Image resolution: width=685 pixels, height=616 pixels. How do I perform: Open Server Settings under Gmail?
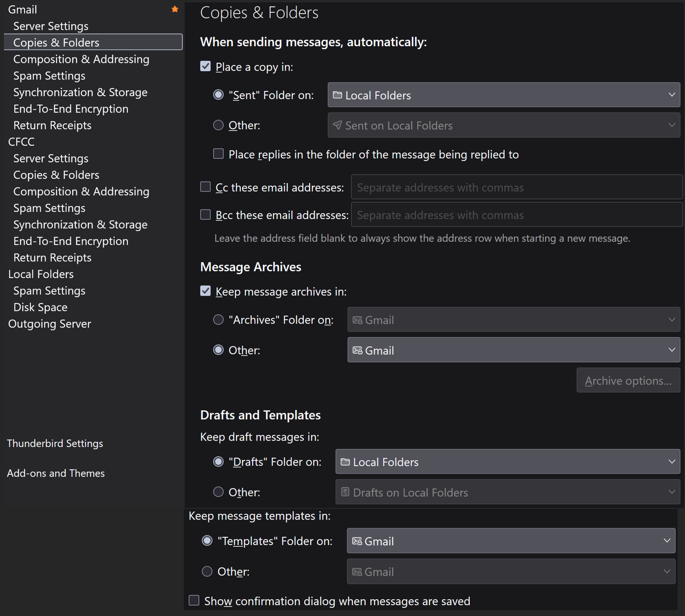51,26
